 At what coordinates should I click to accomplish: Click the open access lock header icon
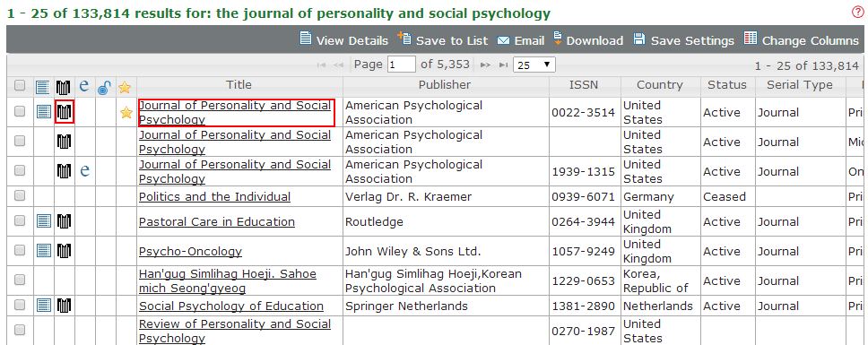[x=104, y=87]
